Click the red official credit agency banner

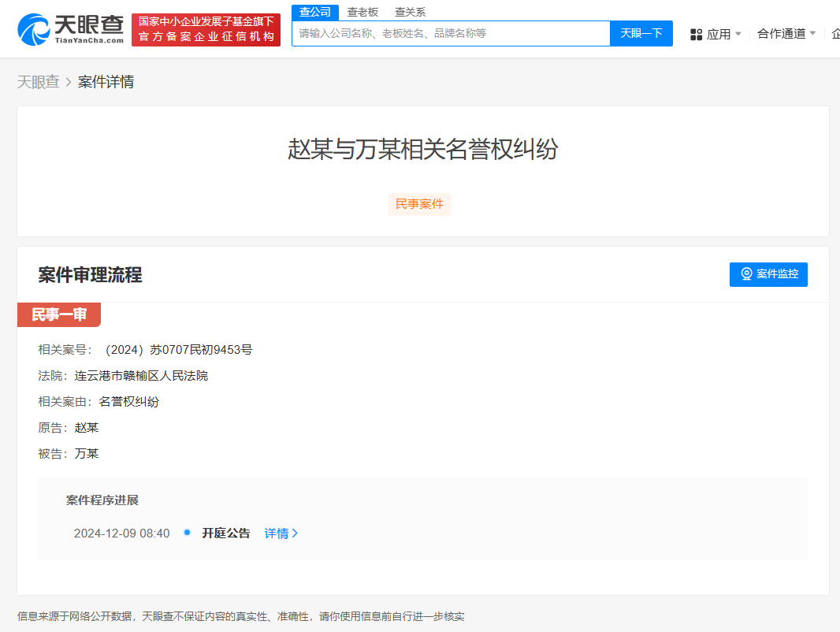coord(206,29)
